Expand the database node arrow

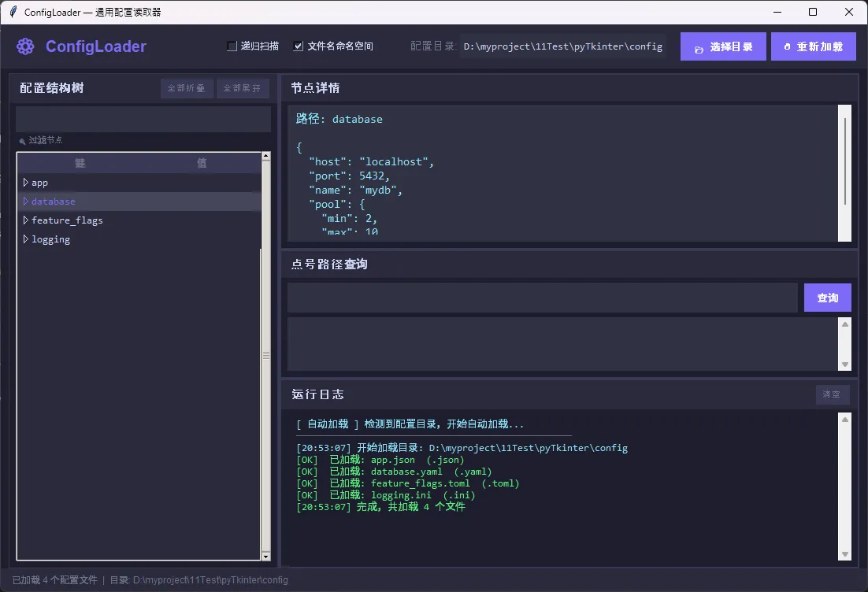click(26, 202)
